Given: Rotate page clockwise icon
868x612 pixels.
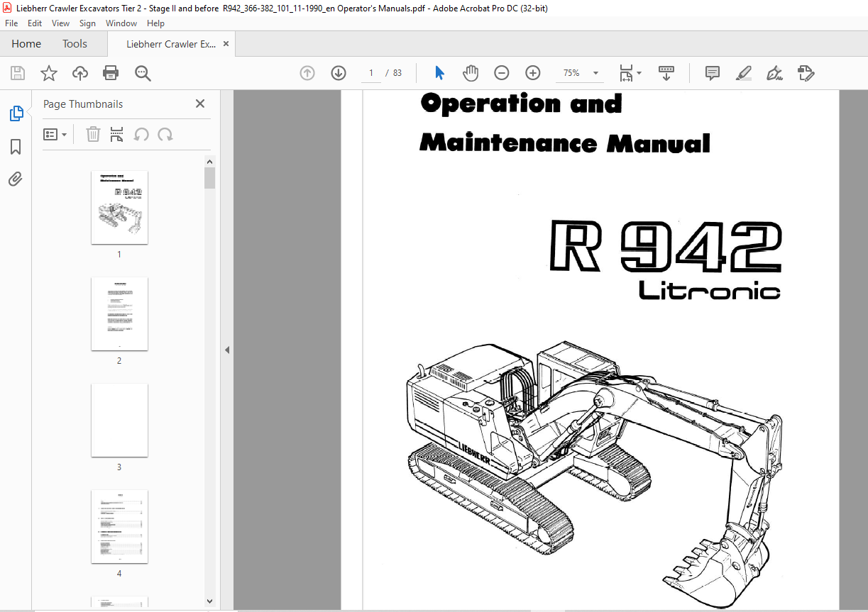Looking at the screenshot, I should [165, 134].
